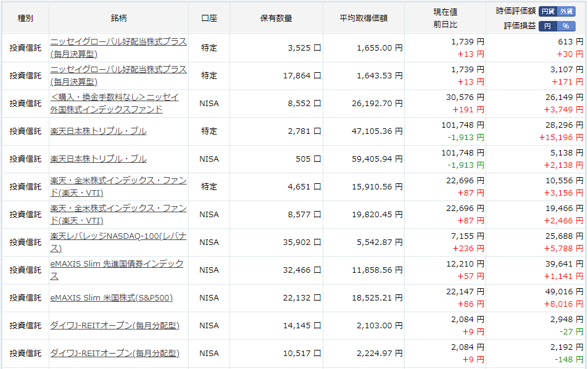Click loss value -148 円

[569, 359]
